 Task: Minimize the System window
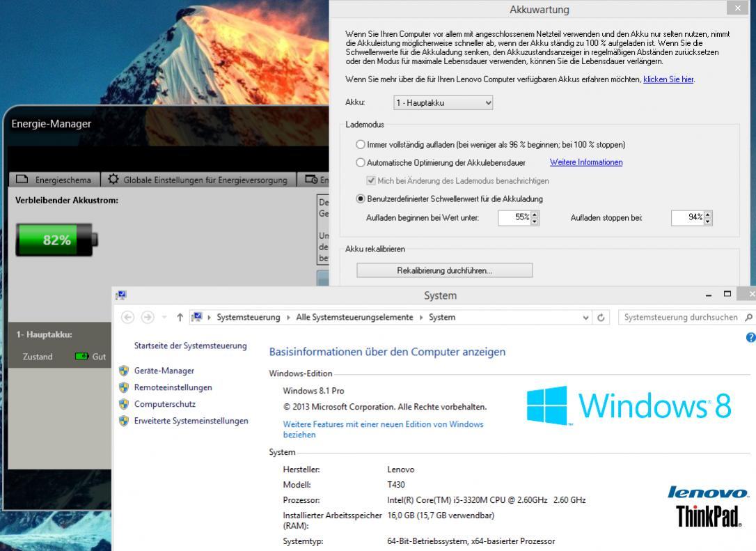pos(708,295)
